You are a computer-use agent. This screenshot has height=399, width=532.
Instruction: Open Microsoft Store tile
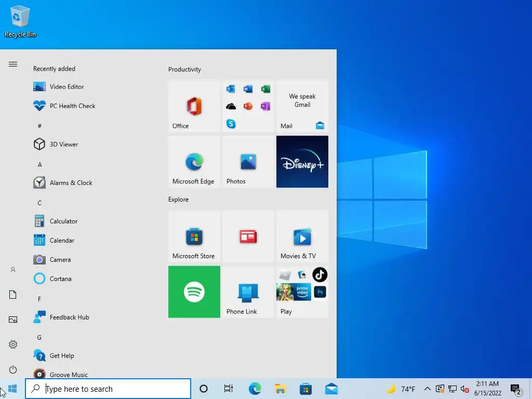(194, 236)
